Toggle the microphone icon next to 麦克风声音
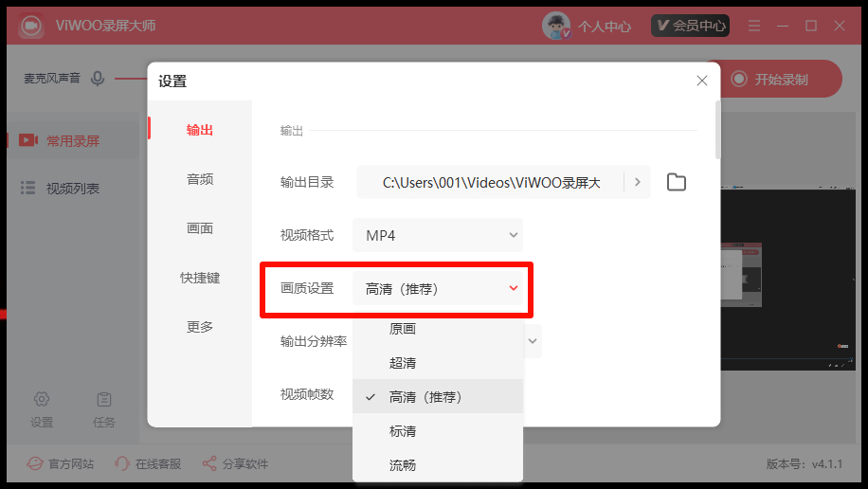868x489 pixels. pos(98,79)
